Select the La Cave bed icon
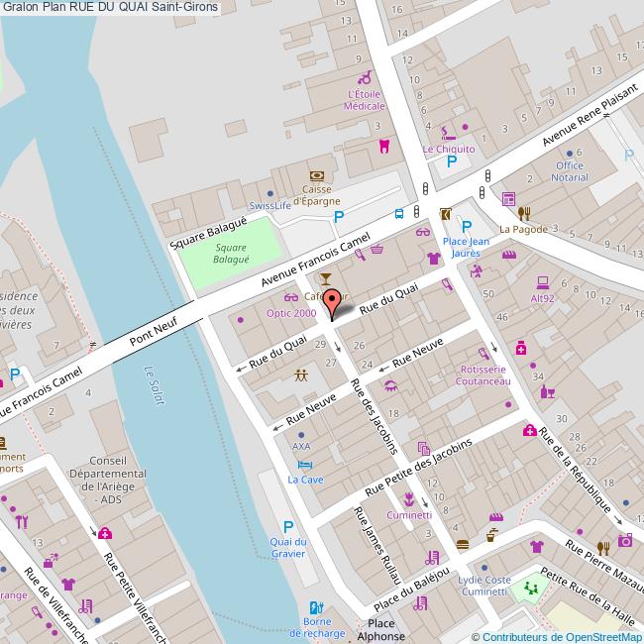Image resolution: width=644 pixels, height=644 pixels. [x=305, y=465]
